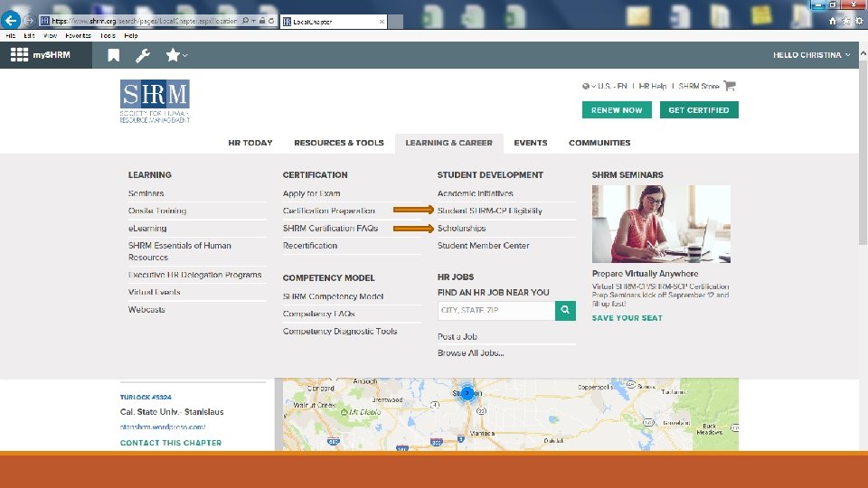Expand the Hello Christina account dropdown
The image size is (868, 488).
click(812, 55)
